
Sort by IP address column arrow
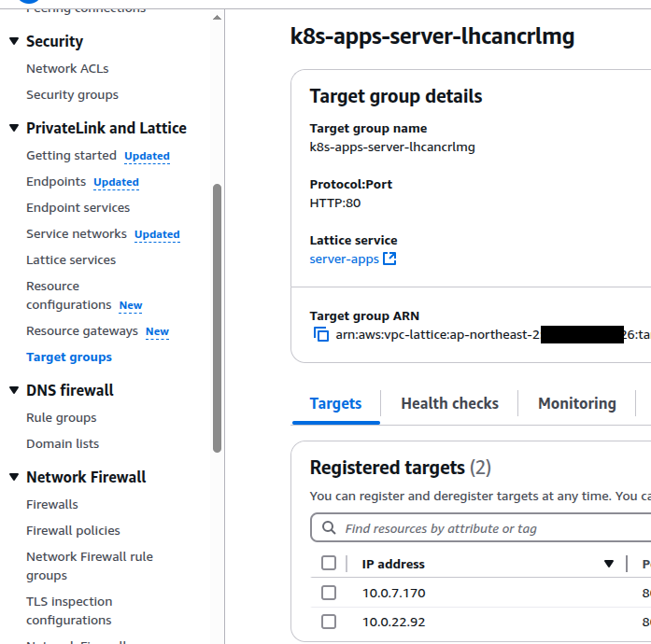(609, 564)
